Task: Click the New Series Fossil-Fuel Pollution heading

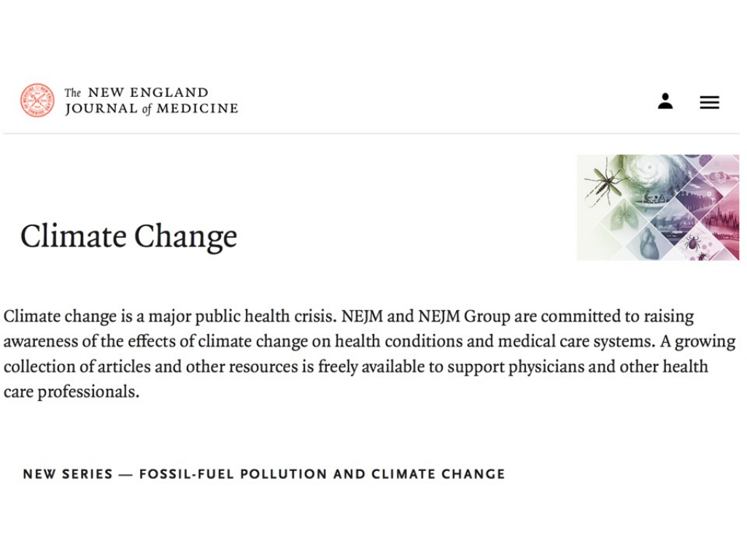Action: [263, 474]
